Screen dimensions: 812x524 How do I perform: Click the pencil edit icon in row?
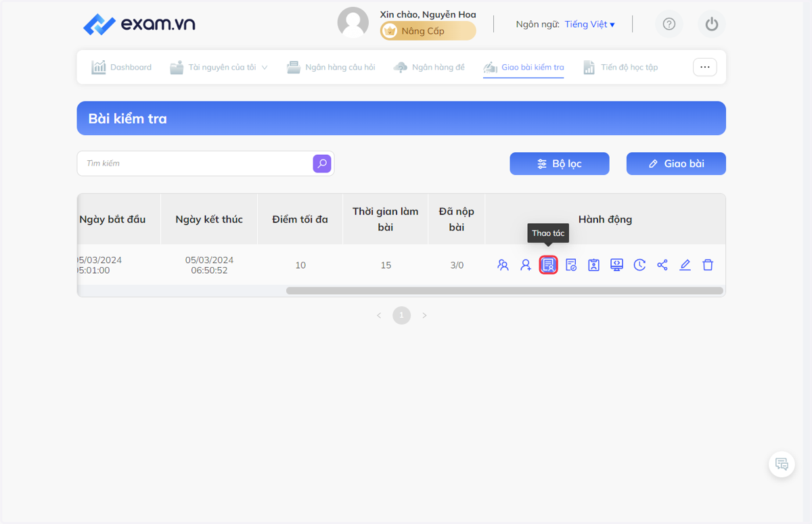tap(685, 265)
